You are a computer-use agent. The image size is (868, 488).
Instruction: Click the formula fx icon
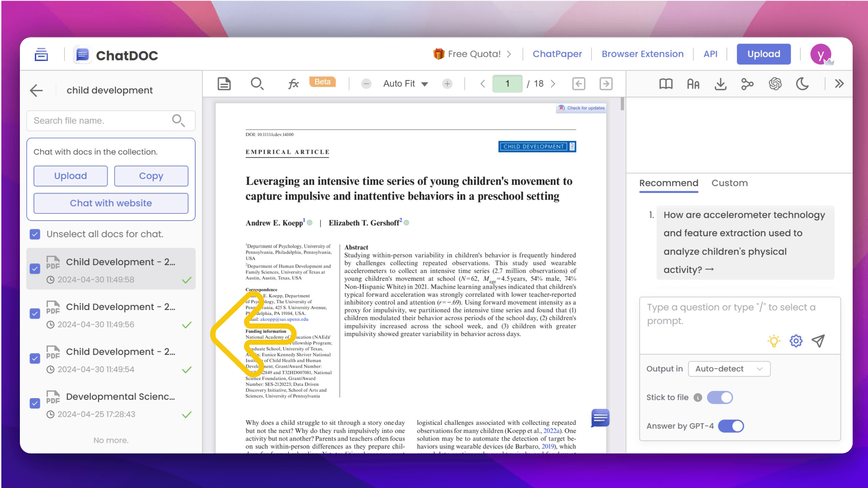(x=293, y=84)
